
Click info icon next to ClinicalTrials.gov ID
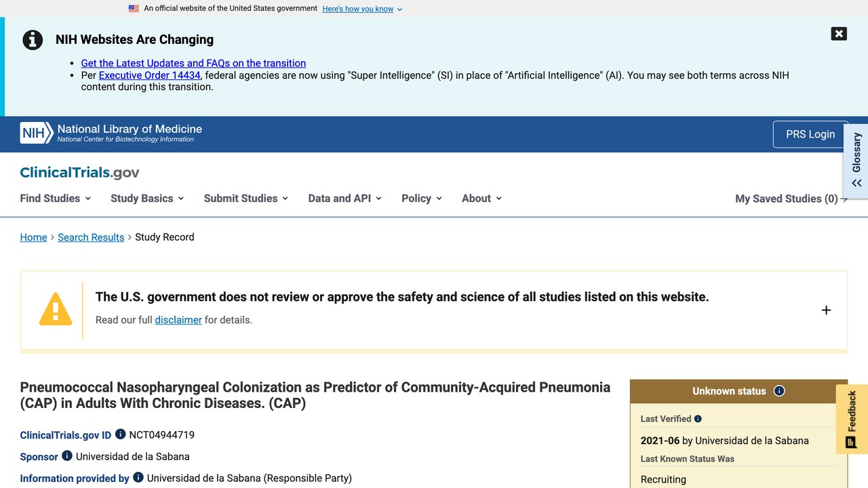pos(120,434)
